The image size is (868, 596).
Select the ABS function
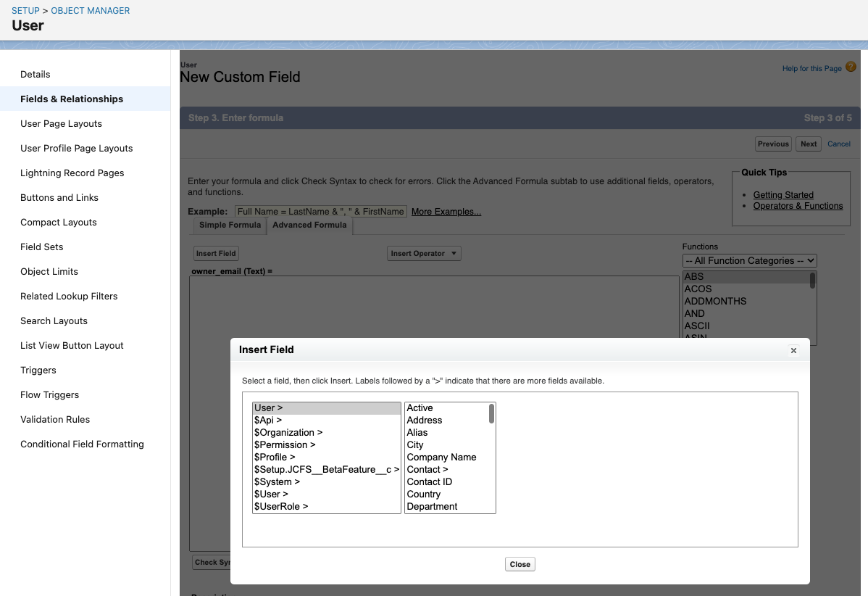click(x=693, y=276)
